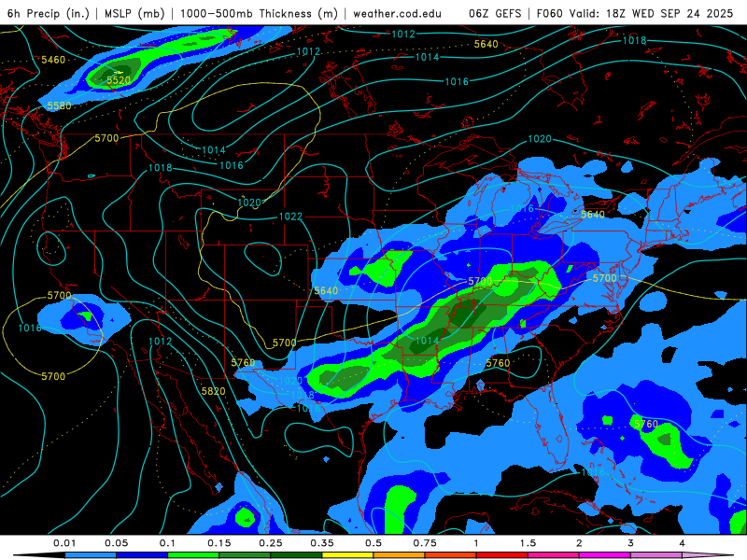Select the medium green 0.15–0.25 legend swatch
Viewport: 747px width, 560px height.
point(245,555)
